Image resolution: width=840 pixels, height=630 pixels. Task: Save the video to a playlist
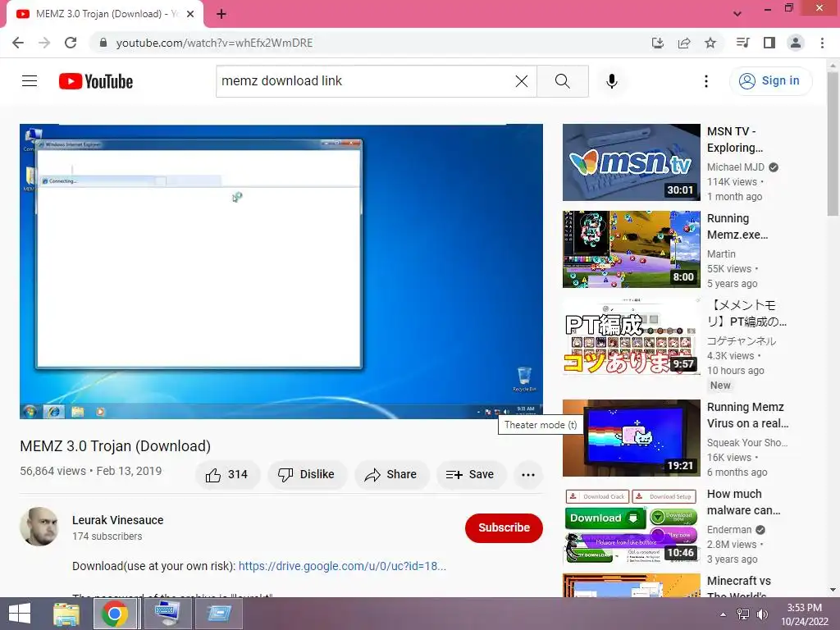click(x=471, y=475)
